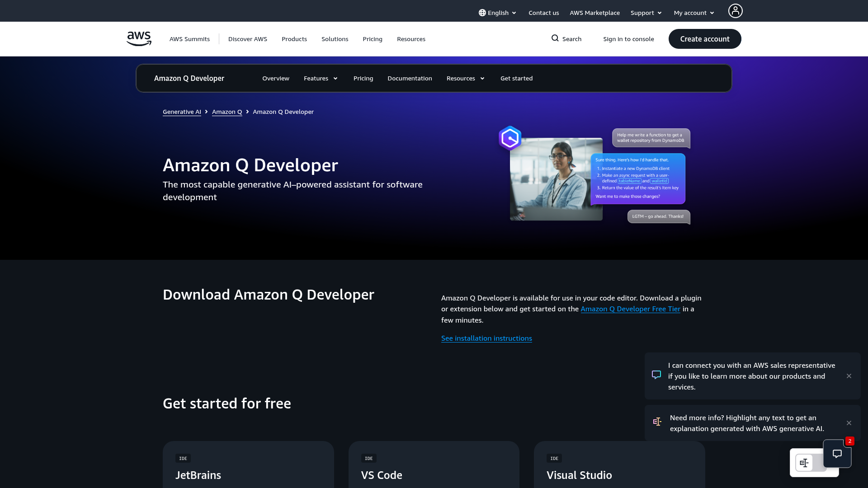The height and width of the screenshot is (488, 868).
Task: Go to the Overview tab
Action: click(x=276, y=78)
